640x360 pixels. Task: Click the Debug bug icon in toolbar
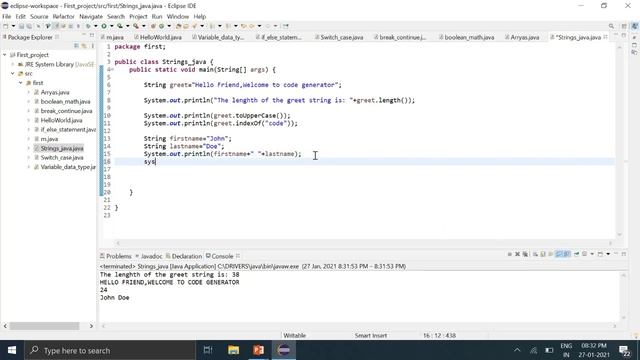(88, 26)
